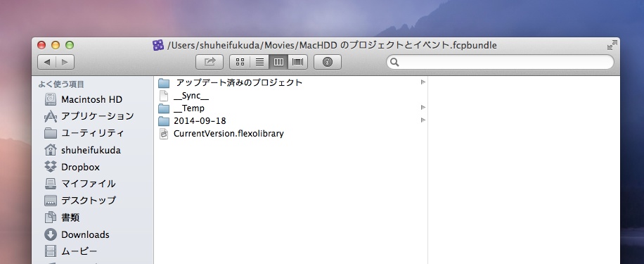Click the デスクトップ icon
Viewport: 644px width, 264px height.
click(51, 201)
